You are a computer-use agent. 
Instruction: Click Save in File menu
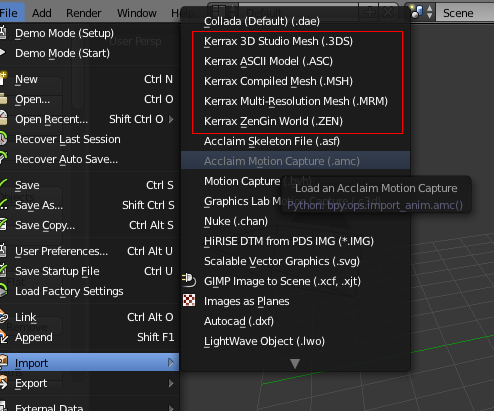pyautogui.click(x=89, y=185)
